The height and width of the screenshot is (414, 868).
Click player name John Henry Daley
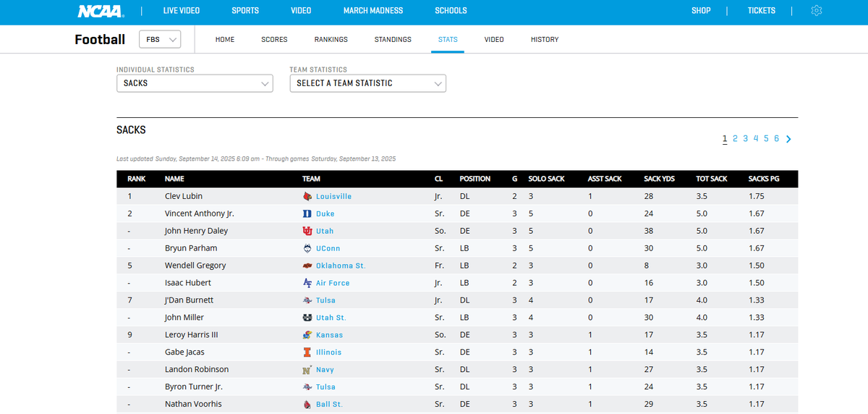click(196, 231)
